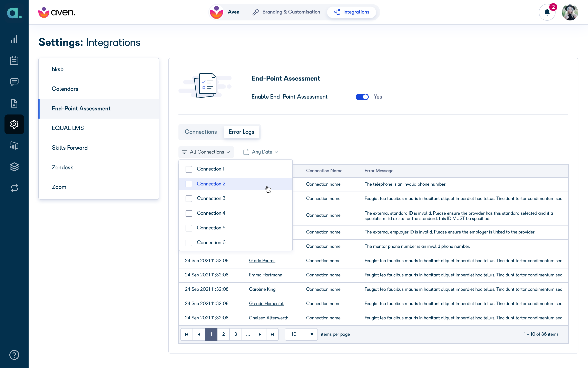588x368 pixels.
Task: Check the Connection 1 checkbox
Action: coord(189,169)
